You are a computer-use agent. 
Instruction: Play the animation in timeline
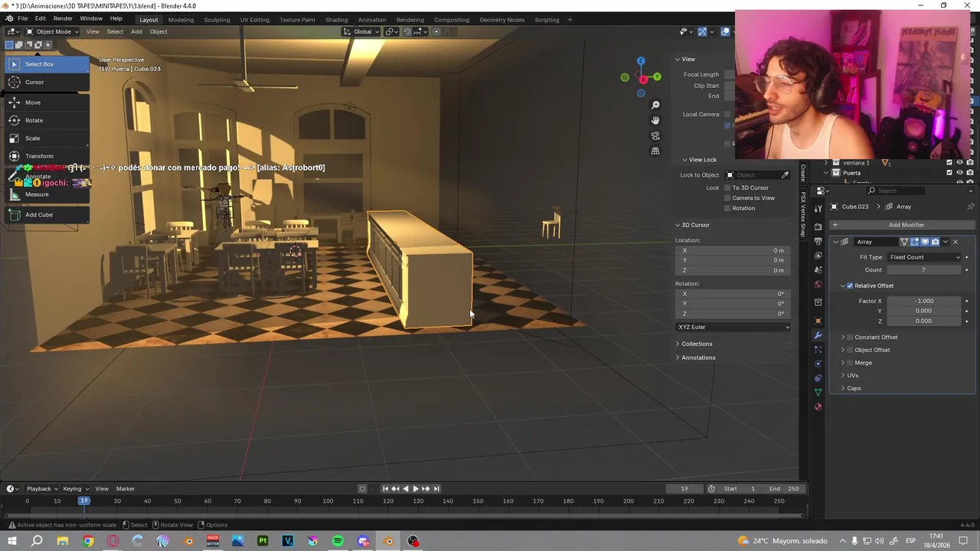tap(416, 489)
